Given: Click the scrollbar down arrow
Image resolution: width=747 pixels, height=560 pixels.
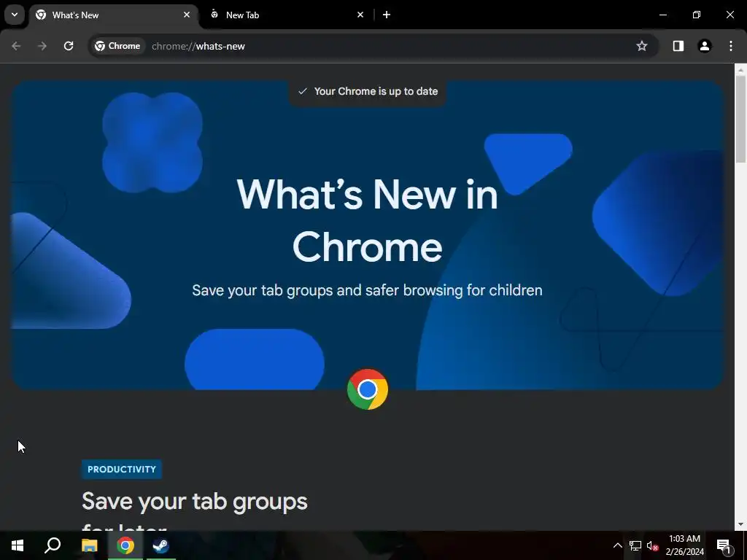Looking at the screenshot, I should [740, 524].
